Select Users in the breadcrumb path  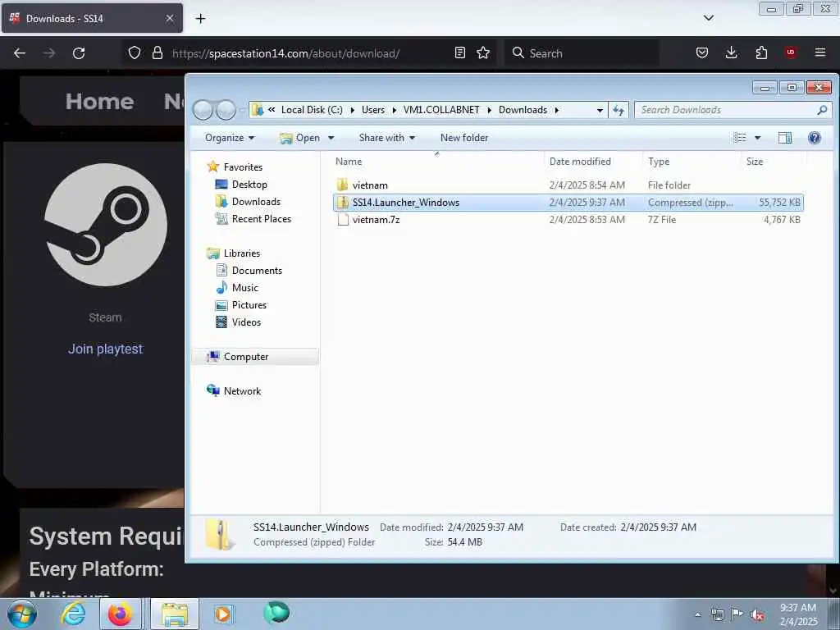373,110
